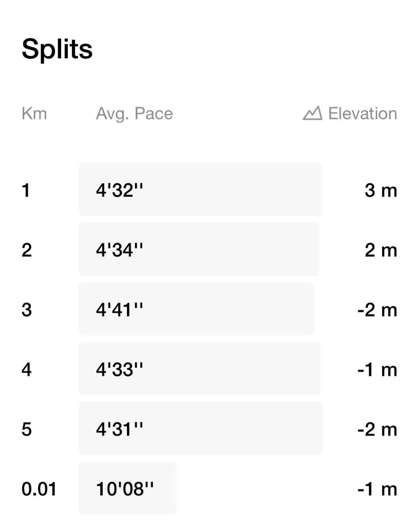Click the Elevation column label

362,114
